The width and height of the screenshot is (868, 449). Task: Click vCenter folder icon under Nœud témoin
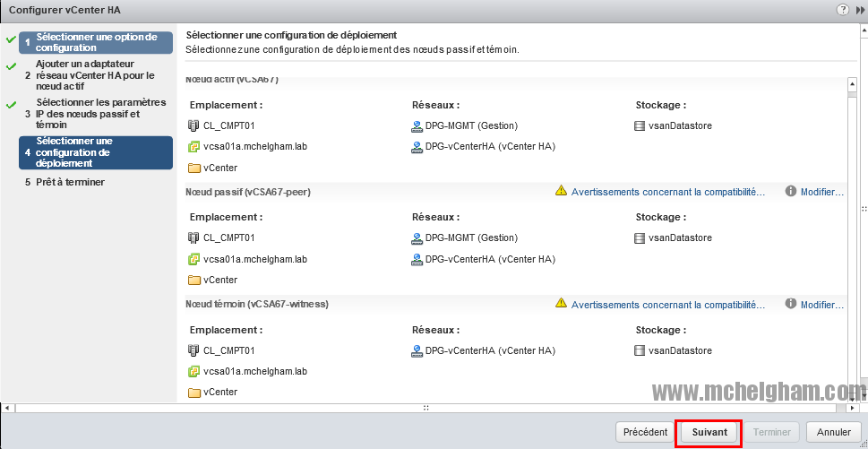point(193,393)
